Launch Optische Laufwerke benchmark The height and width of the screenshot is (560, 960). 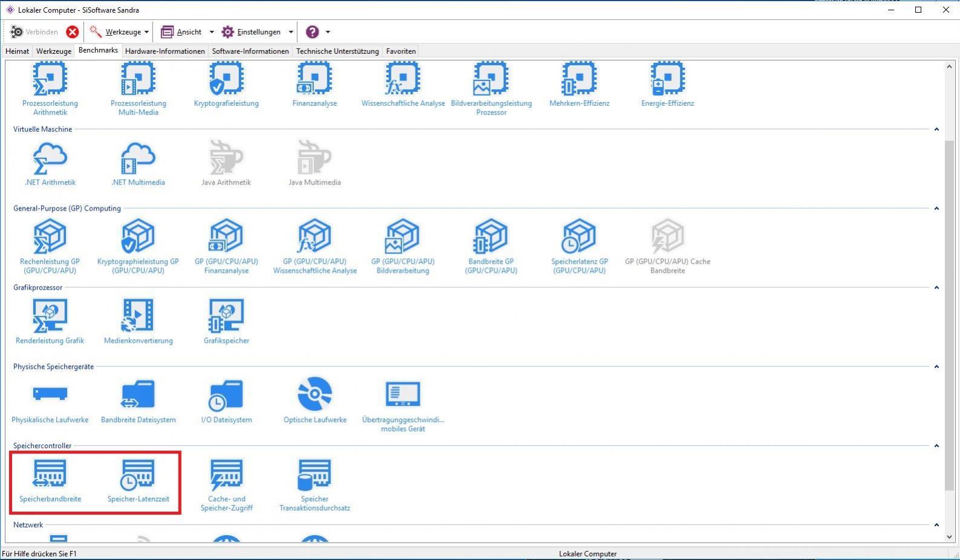pyautogui.click(x=315, y=401)
